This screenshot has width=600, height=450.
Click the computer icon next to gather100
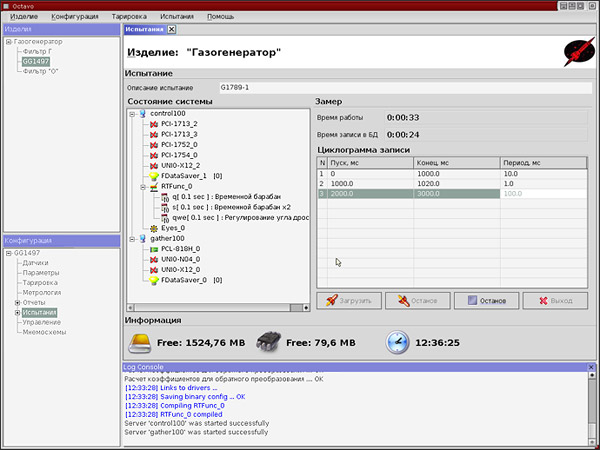(x=143, y=239)
